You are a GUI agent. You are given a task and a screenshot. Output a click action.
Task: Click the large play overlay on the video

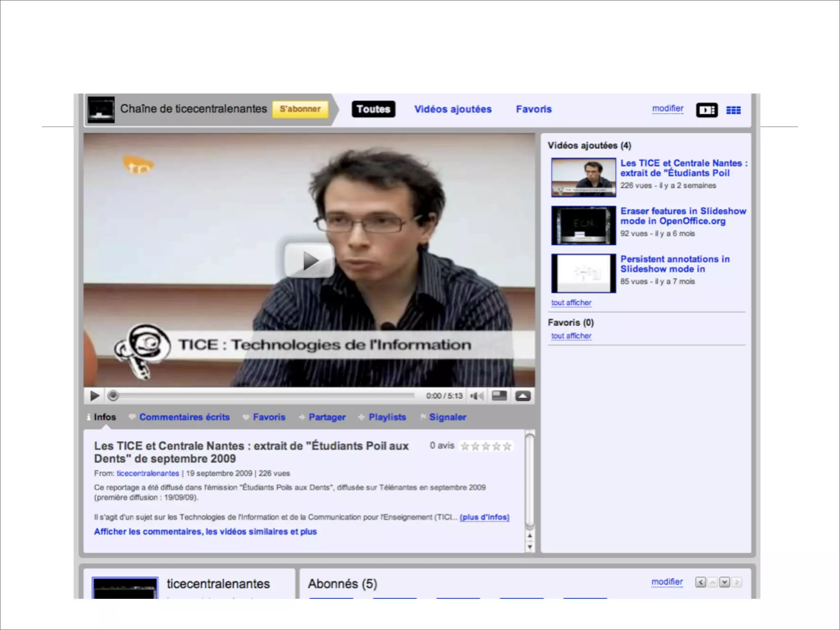coord(309,260)
